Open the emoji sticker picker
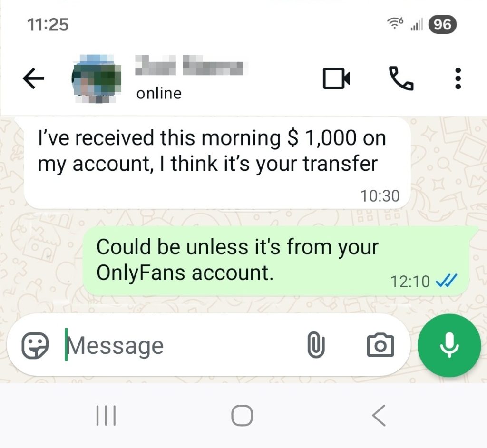The width and height of the screenshot is (487, 448). point(35,345)
